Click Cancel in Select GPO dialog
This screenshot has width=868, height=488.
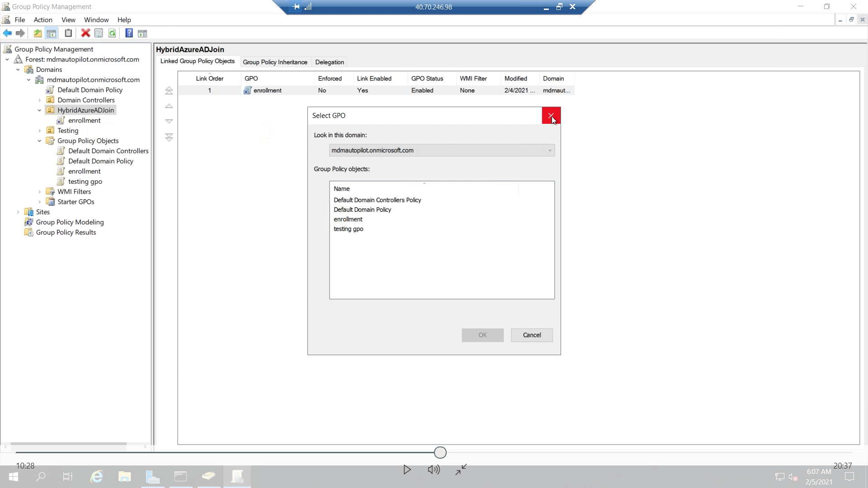click(532, 335)
